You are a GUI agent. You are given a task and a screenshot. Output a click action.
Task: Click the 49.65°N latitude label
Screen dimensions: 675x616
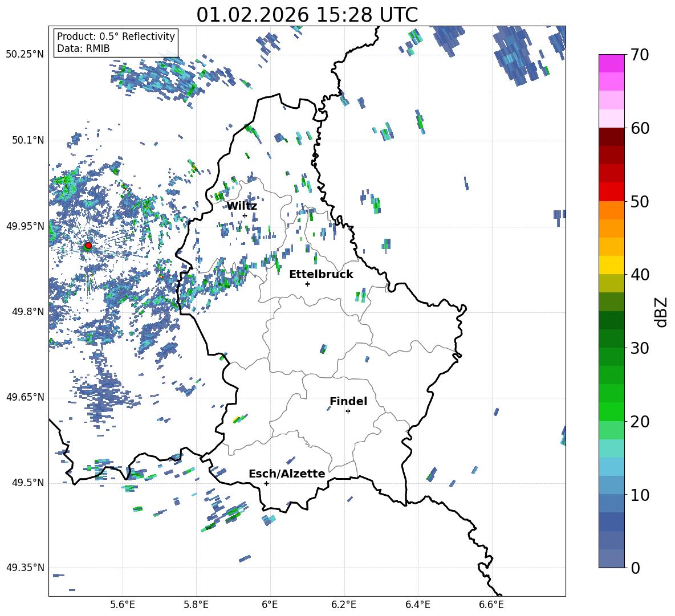[25, 397]
